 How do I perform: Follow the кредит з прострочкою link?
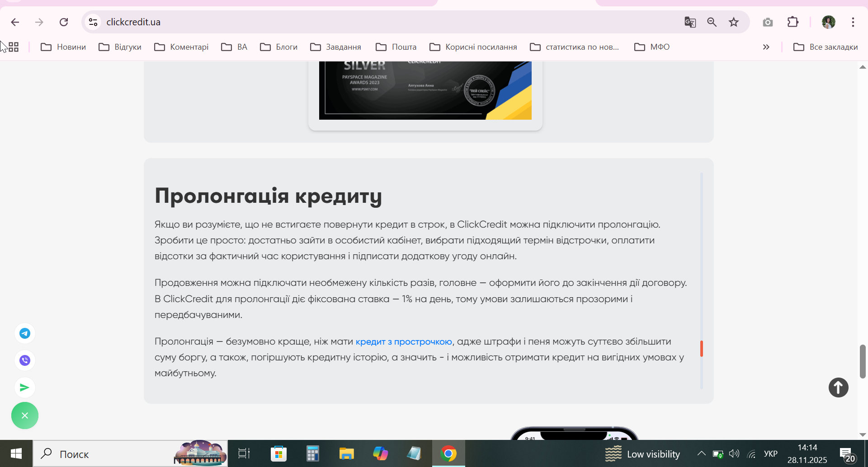pyautogui.click(x=404, y=342)
